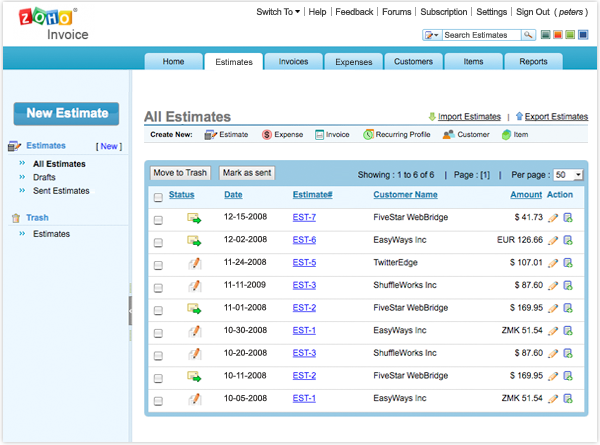Select the dark green theme color swatch

[546, 35]
